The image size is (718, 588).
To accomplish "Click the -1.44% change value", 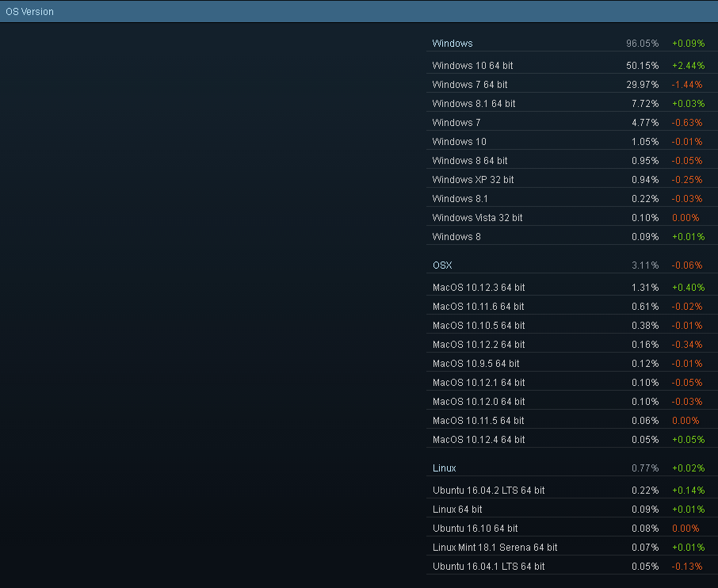I will pyautogui.click(x=687, y=85).
